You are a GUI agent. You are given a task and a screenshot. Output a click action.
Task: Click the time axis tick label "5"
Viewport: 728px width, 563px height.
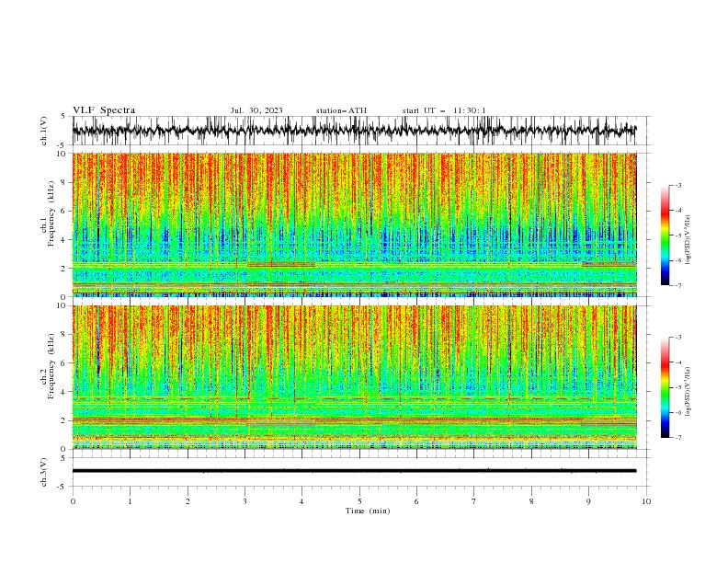[x=359, y=501]
